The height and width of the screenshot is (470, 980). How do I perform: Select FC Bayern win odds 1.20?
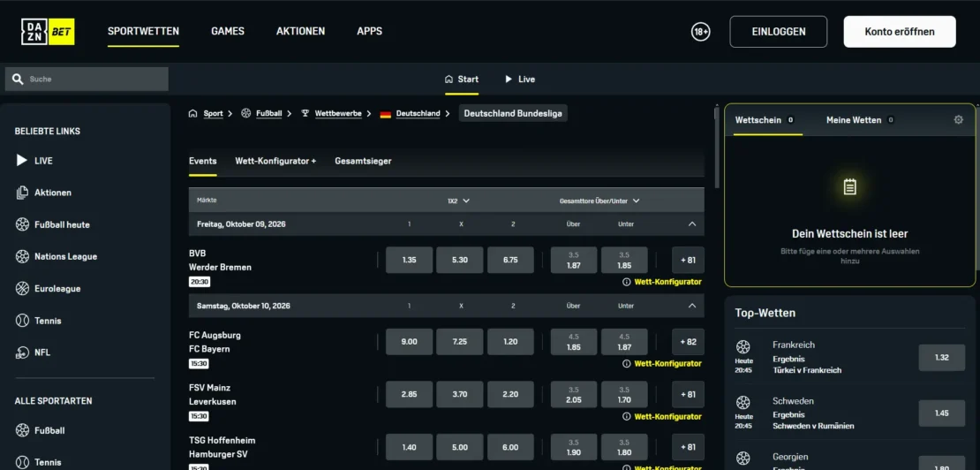point(510,342)
